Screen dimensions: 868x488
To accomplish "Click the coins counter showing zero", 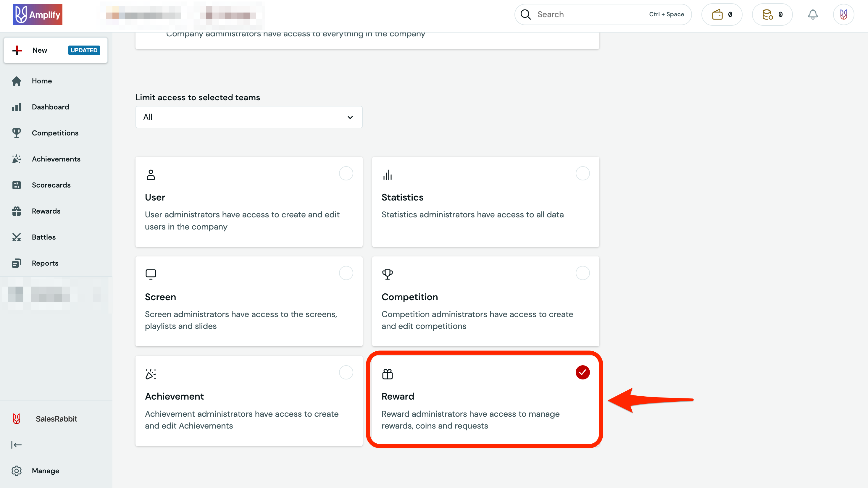I will [x=772, y=14].
